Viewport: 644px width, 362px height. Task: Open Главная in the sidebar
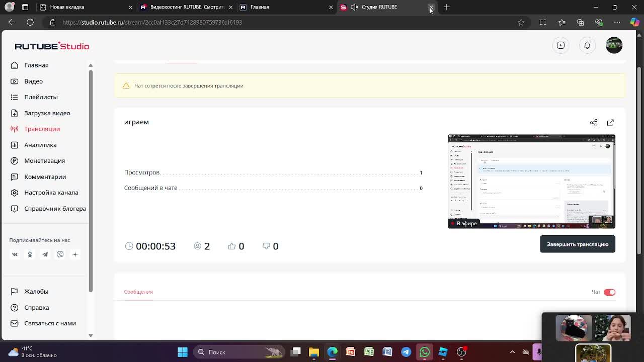tap(36, 65)
